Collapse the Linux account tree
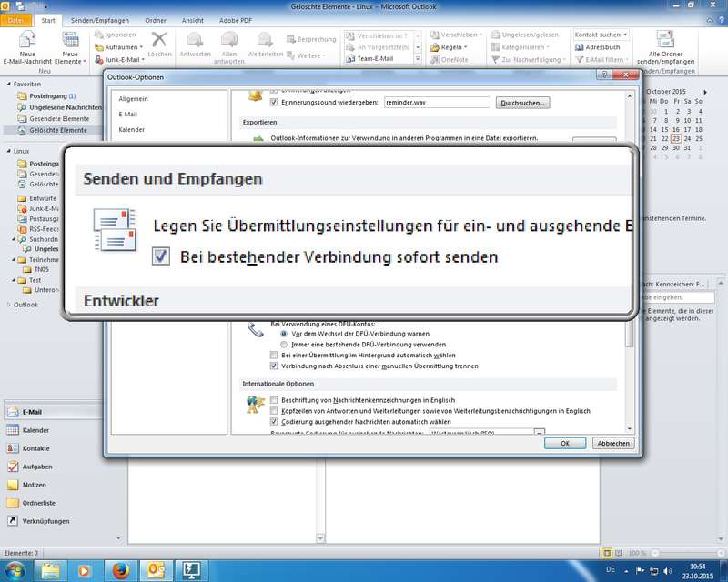The height and width of the screenshot is (582, 728). click(8, 151)
